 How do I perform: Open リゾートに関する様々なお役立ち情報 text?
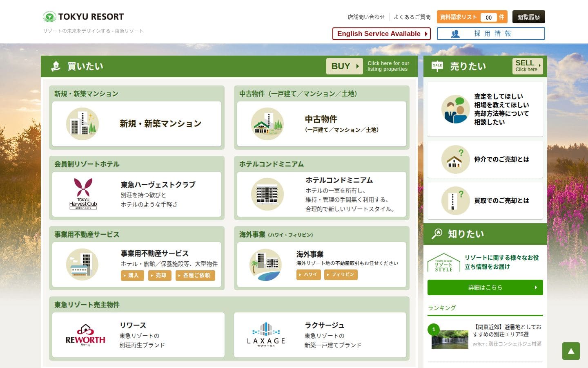click(501, 262)
